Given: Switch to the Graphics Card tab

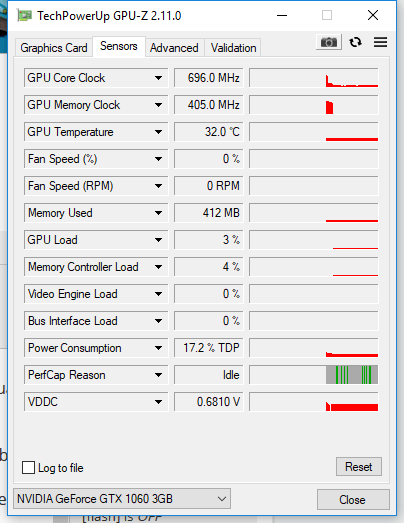Looking at the screenshot, I should tap(54, 48).
